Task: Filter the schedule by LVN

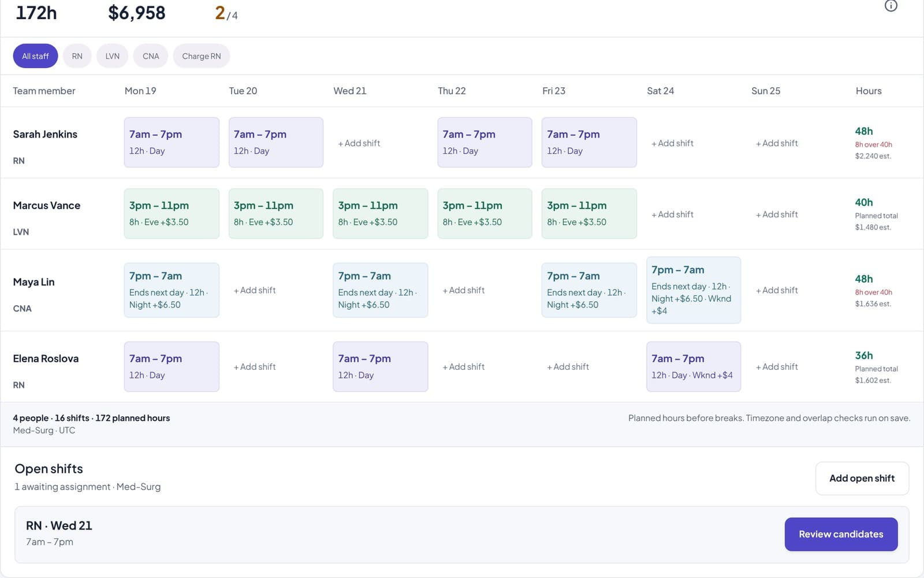Action: click(113, 56)
